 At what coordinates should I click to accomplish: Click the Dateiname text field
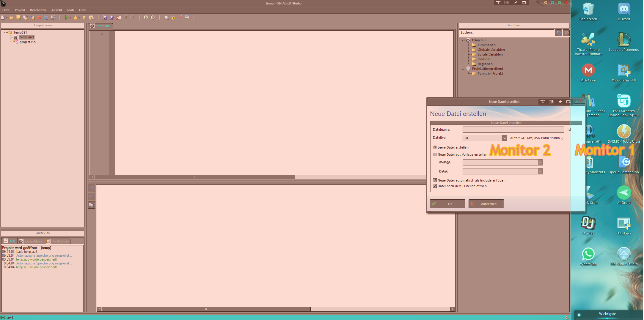pyautogui.click(x=513, y=130)
